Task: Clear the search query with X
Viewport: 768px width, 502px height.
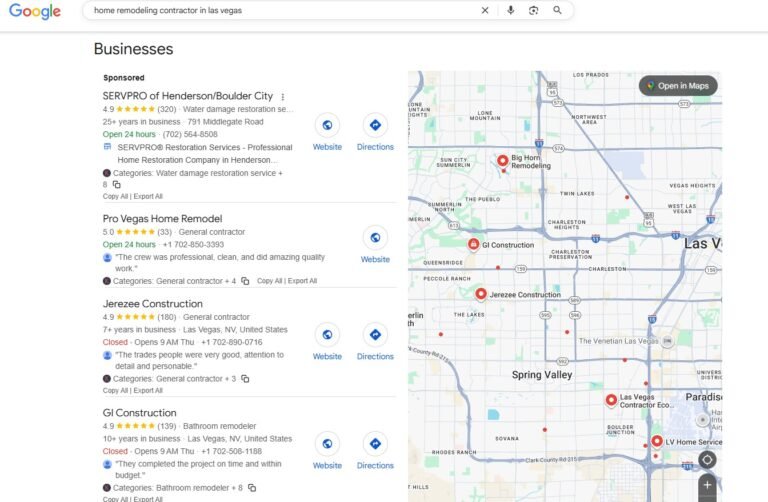Action: tap(485, 10)
